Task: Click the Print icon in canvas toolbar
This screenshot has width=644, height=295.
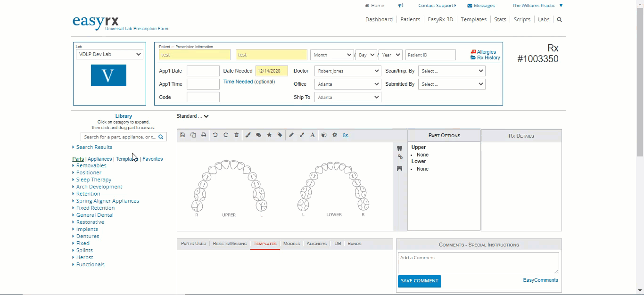Action: 204,135
